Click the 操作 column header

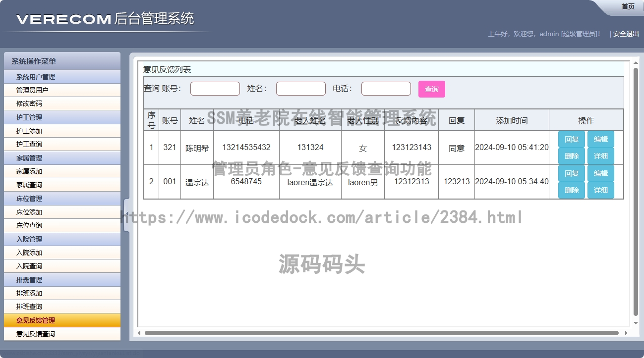click(x=586, y=120)
